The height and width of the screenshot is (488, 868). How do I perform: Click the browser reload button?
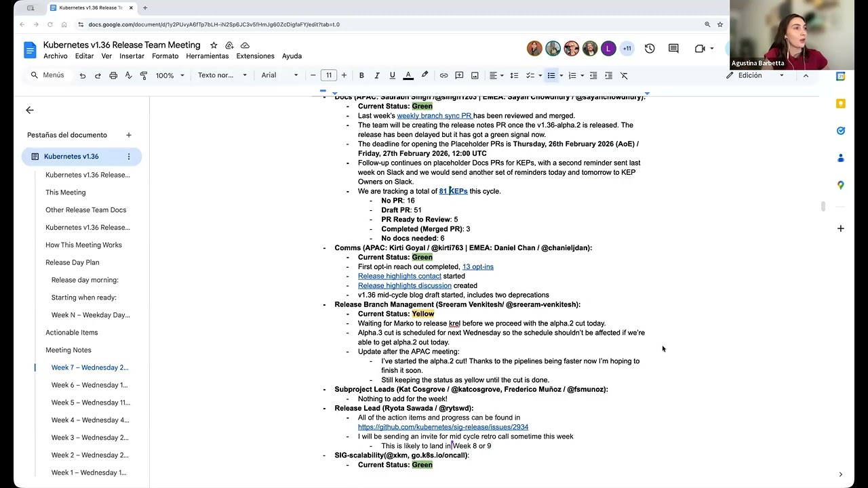pos(49,24)
